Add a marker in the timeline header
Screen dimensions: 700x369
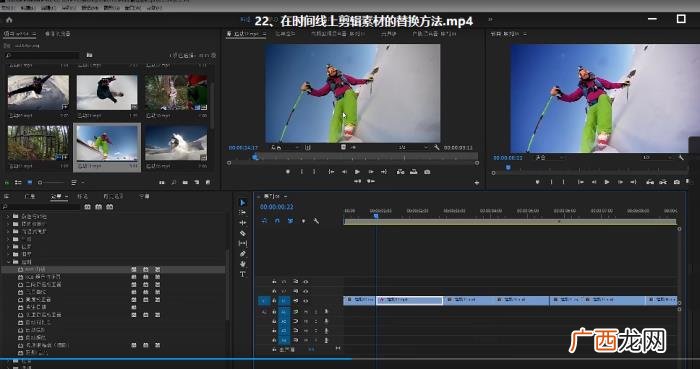pyautogui.click(x=304, y=221)
